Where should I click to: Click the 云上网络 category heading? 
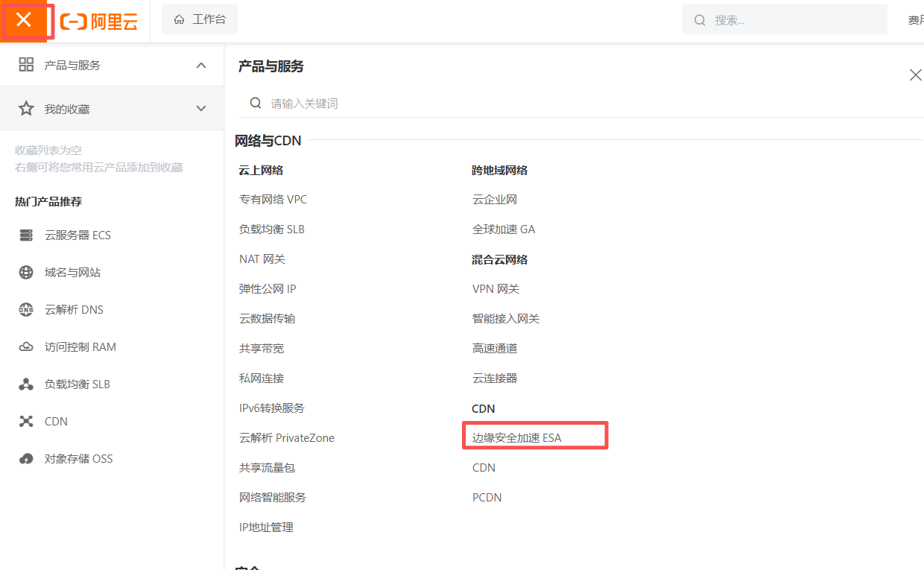(261, 170)
